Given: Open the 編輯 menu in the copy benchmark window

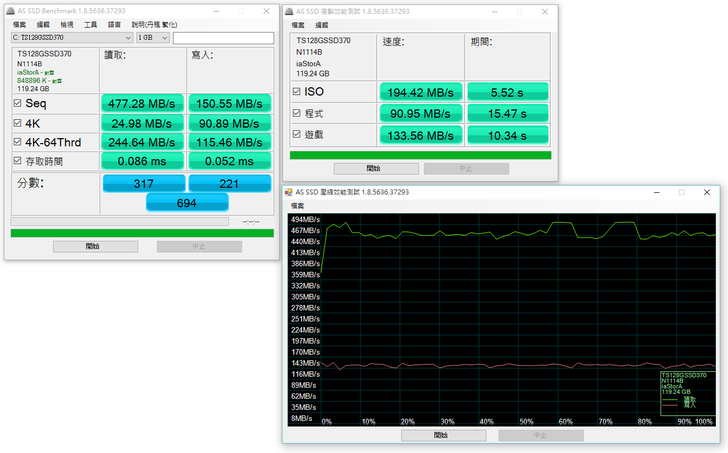Looking at the screenshot, I should click(x=320, y=24).
